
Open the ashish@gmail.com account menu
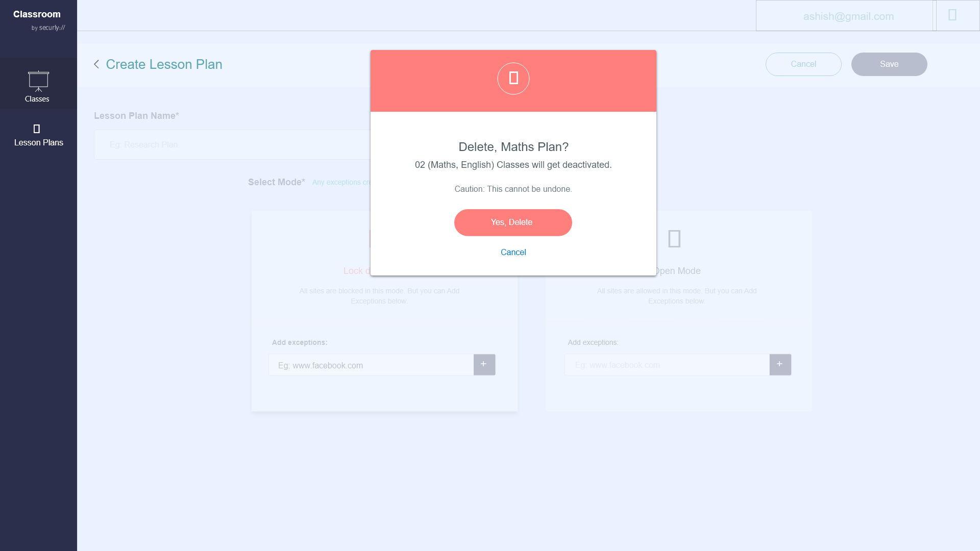point(848,16)
